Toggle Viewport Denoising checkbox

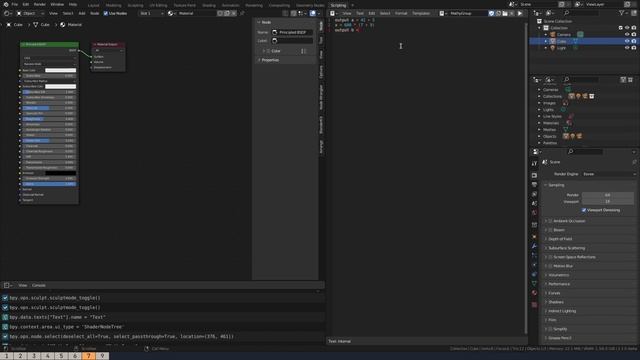click(x=584, y=210)
